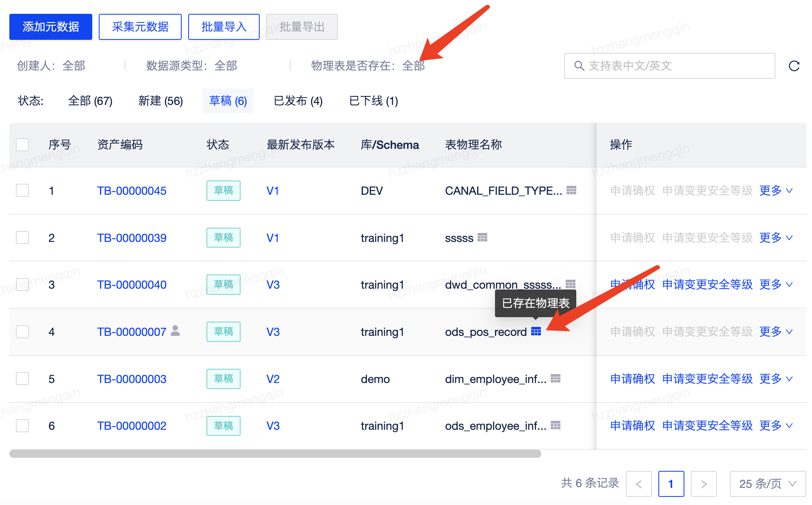Click the table icon next to sssss

coord(483,237)
